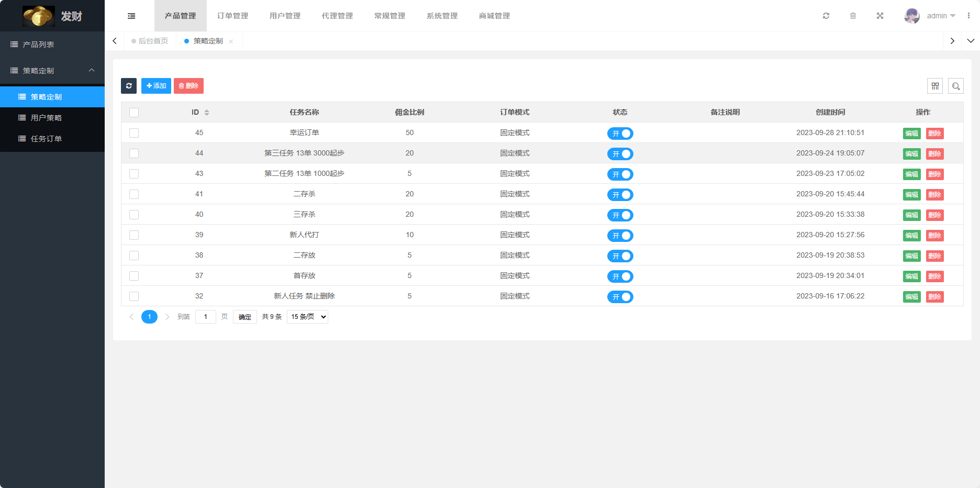Select checkbox for row ID 45
This screenshot has width=980, height=488.
(134, 133)
